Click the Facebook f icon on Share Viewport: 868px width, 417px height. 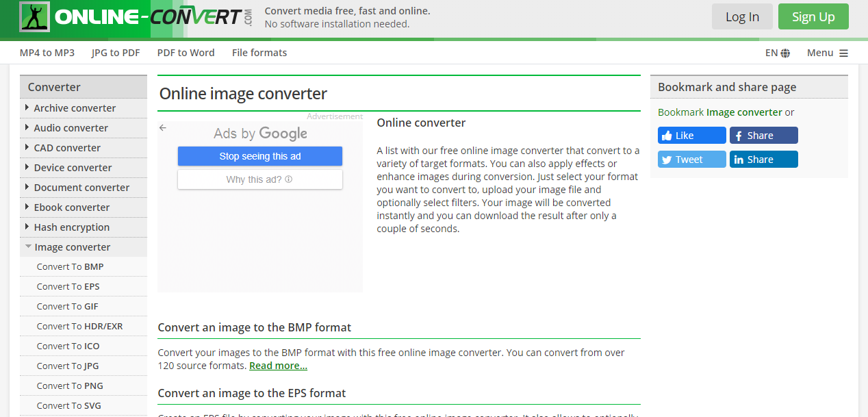point(739,136)
